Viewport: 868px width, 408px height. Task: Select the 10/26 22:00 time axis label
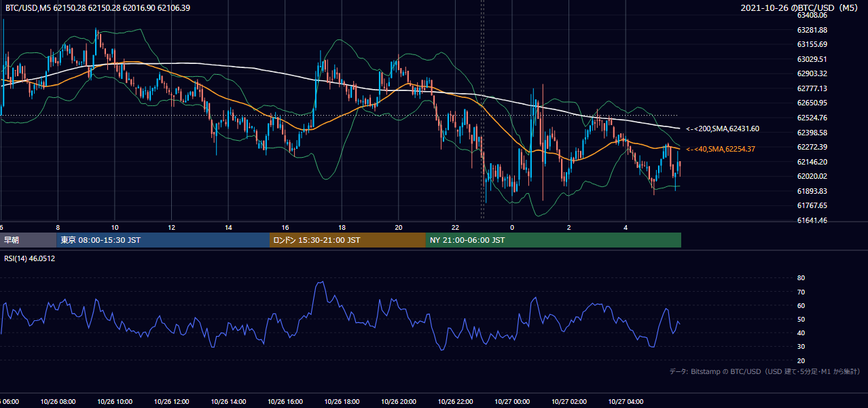[455, 401]
